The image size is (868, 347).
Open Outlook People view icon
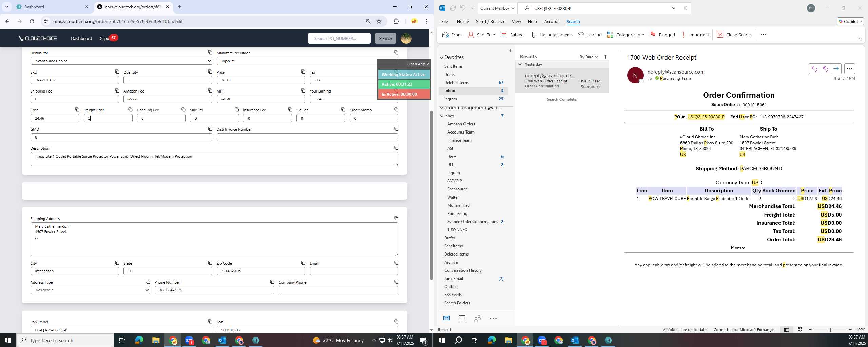click(x=477, y=318)
